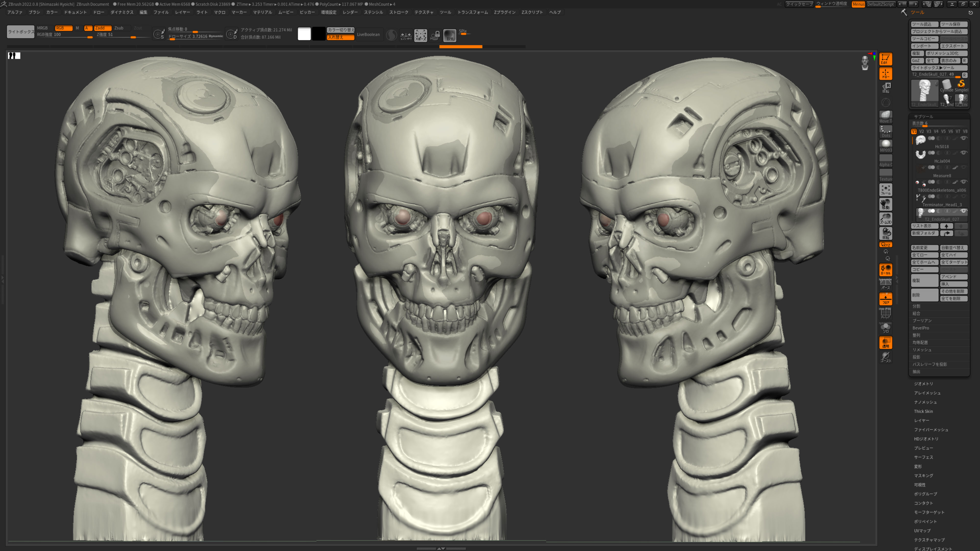Enable the MRGB button

click(x=44, y=28)
